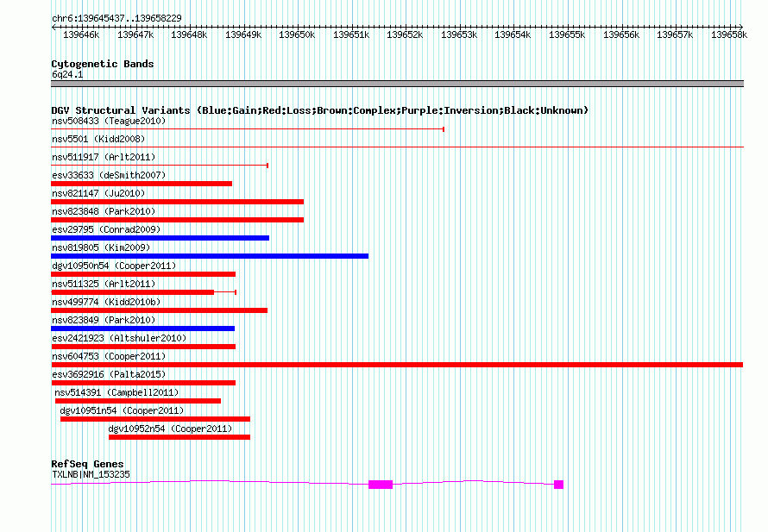Open nsv511917 (Arlt2011) variant label
Viewport: 768px width, 532px height.
coord(104,157)
